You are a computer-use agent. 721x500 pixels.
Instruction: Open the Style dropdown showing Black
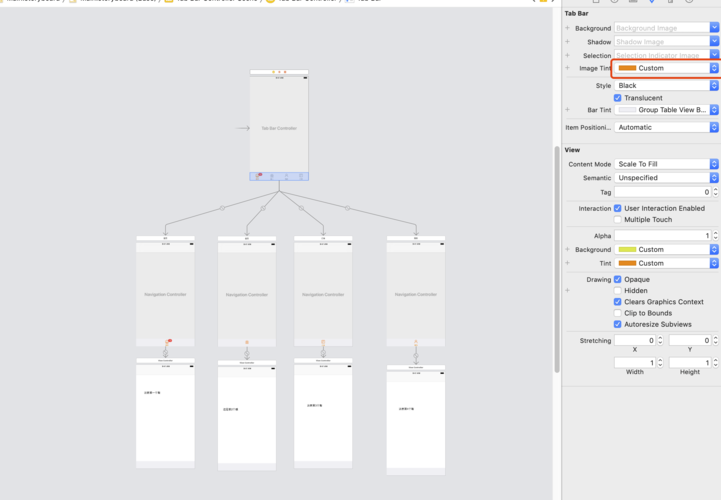[x=666, y=86]
